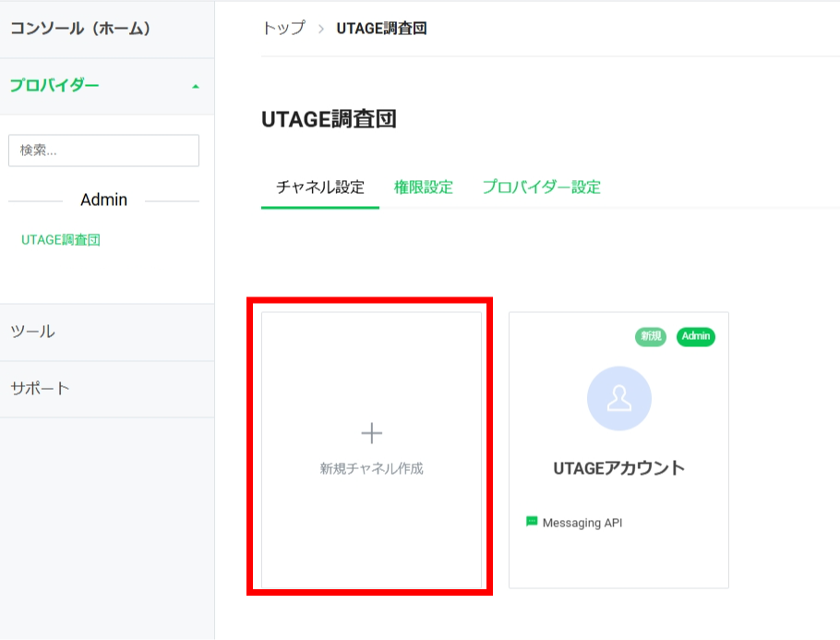Select UTAGE調査団 provider in sidebar list

(x=61, y=240)
